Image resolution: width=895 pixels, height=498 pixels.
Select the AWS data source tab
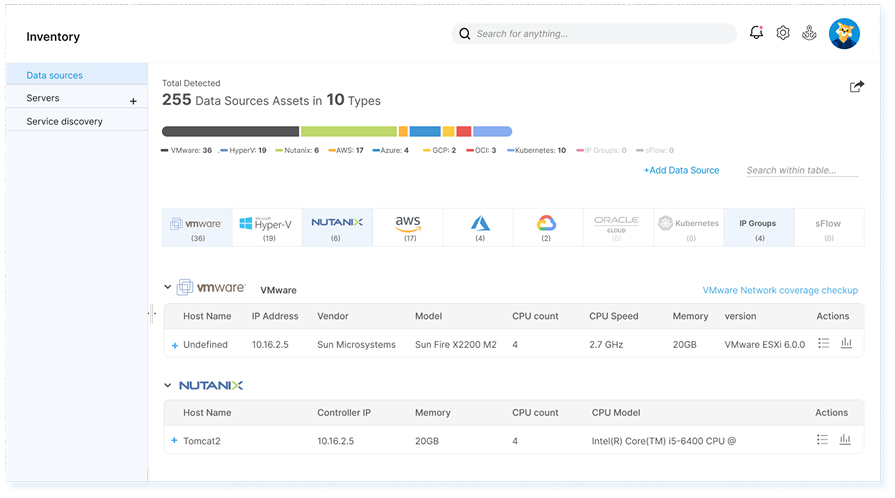click(407, 226)
